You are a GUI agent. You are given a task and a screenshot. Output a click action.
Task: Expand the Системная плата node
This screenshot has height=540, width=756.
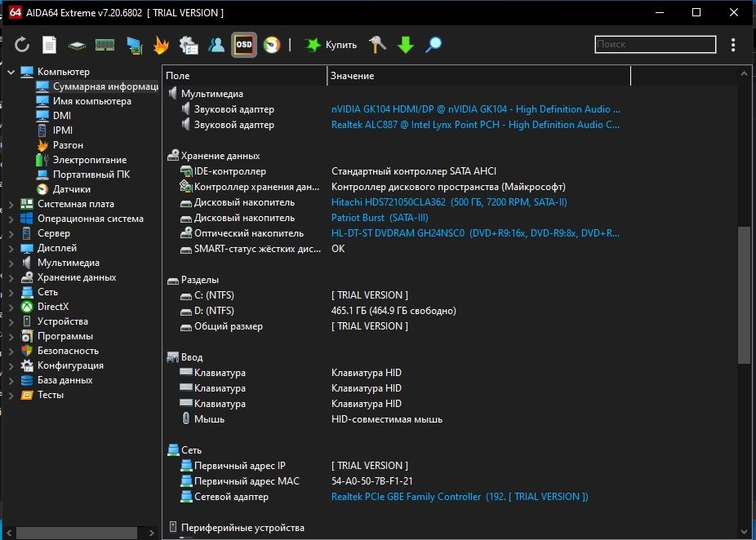[11, 204]
